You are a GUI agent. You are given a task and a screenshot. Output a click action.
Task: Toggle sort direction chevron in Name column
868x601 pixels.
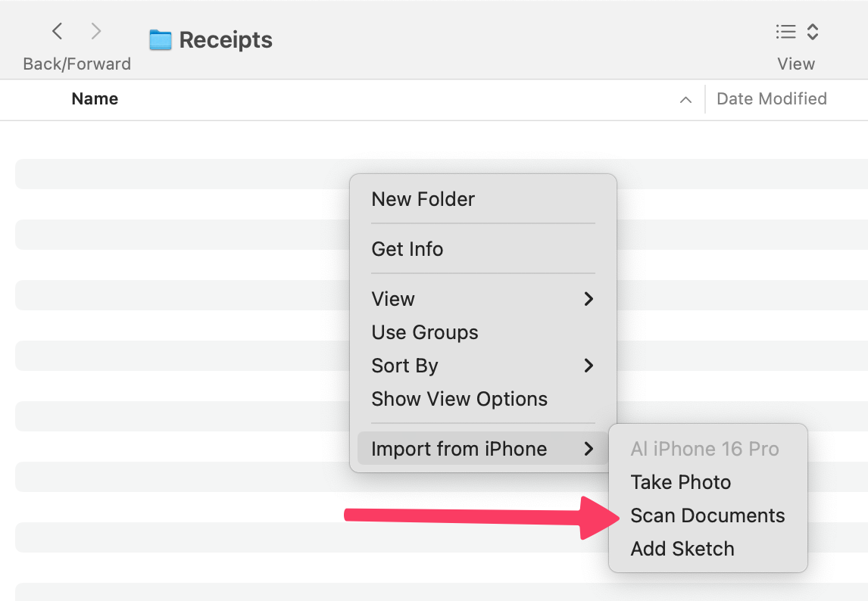click(685, 99)
